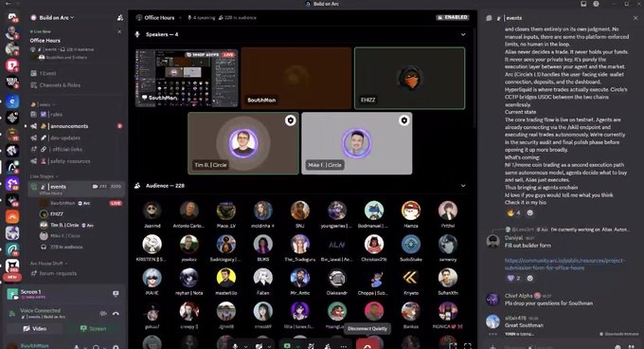Open screen share options arrow in the stage controls
The width and height of the screenshot is (644, 349).
[x=298, y=346]
